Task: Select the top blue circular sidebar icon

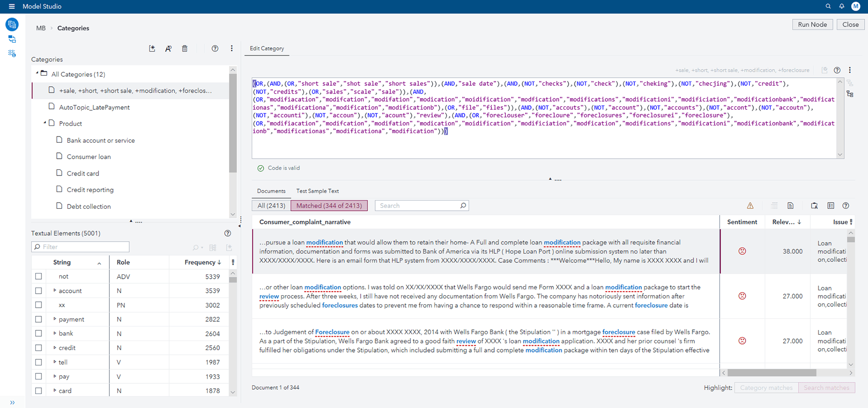Action: tap(12, 24)
